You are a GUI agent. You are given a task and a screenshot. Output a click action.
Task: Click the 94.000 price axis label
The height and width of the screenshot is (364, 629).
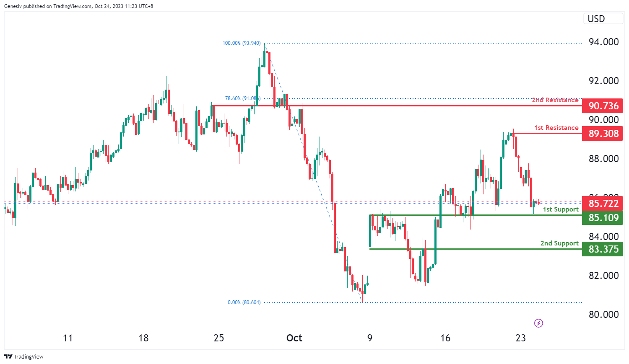[x=603, y=42]
